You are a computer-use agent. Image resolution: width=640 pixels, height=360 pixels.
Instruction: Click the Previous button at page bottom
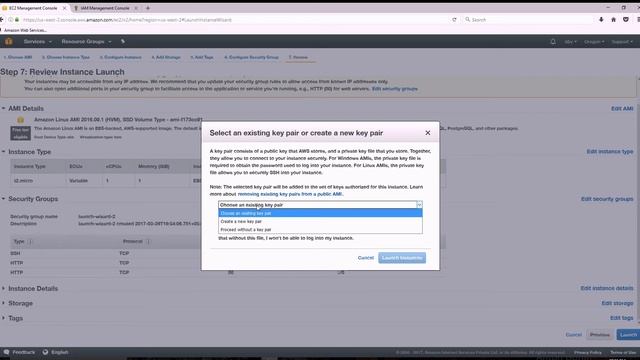(600, 335)
